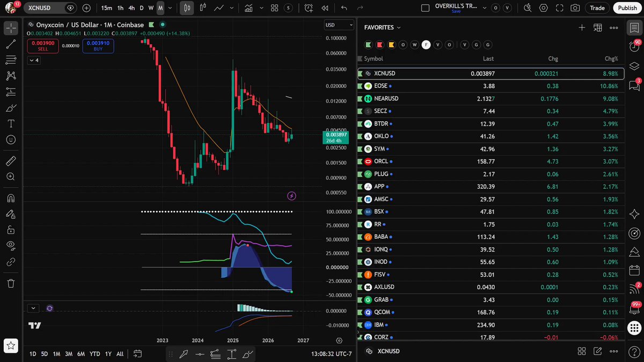
Task: Filter watchlist by the yellow flag
Action: tap(391, 45)
